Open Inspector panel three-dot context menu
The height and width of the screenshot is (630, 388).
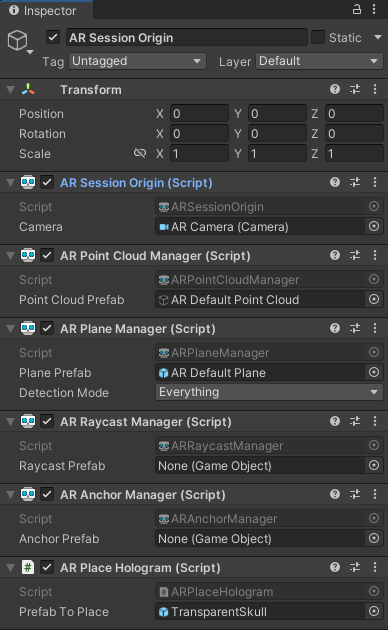point(374,9)
